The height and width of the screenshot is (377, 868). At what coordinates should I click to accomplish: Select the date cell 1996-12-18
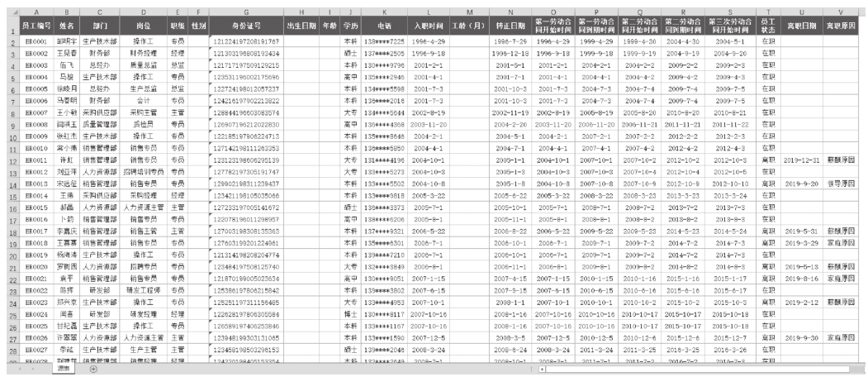[x=511, y=54]
